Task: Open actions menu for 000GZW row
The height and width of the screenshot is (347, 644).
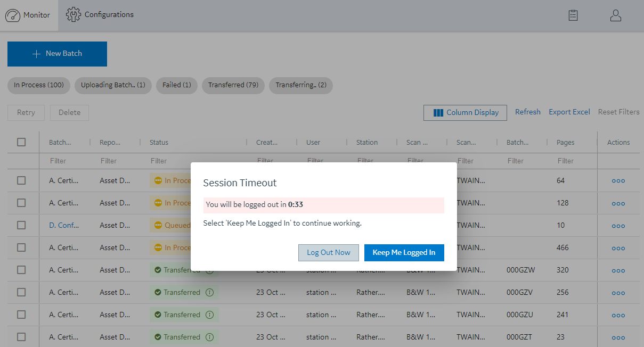Action: pyautogui.click(x=618, y=270)
